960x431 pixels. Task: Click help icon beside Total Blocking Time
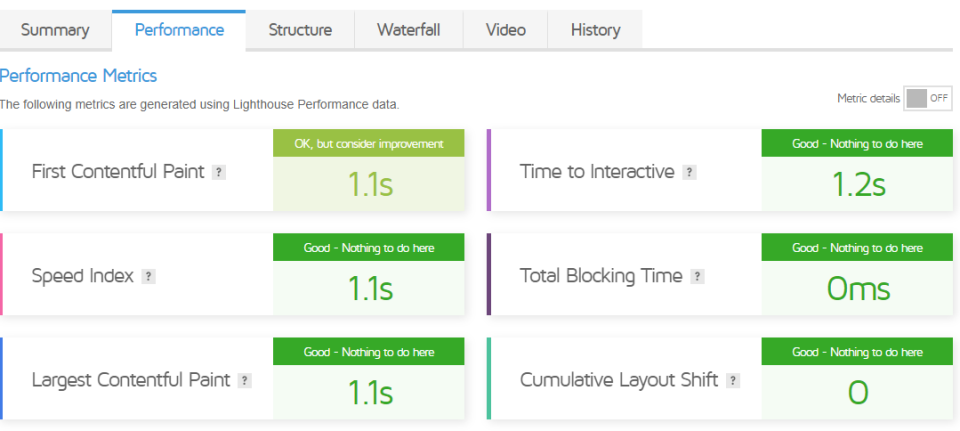pos(697,277)
